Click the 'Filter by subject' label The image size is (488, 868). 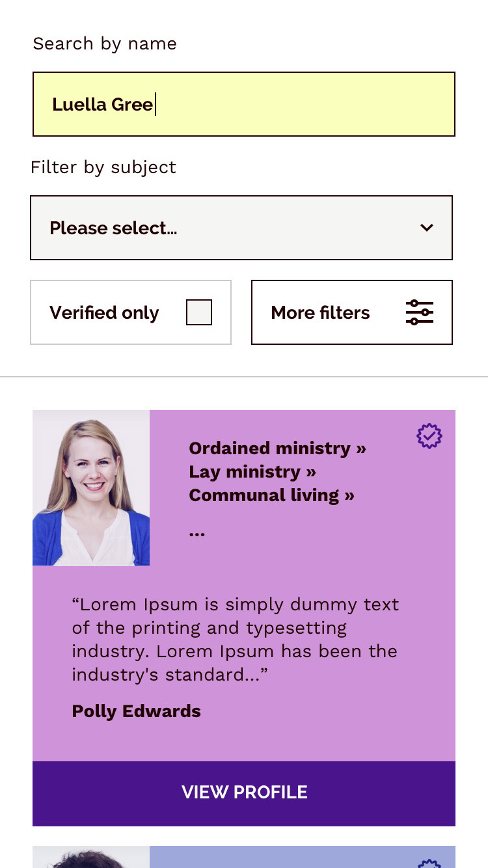click(103, 167)
